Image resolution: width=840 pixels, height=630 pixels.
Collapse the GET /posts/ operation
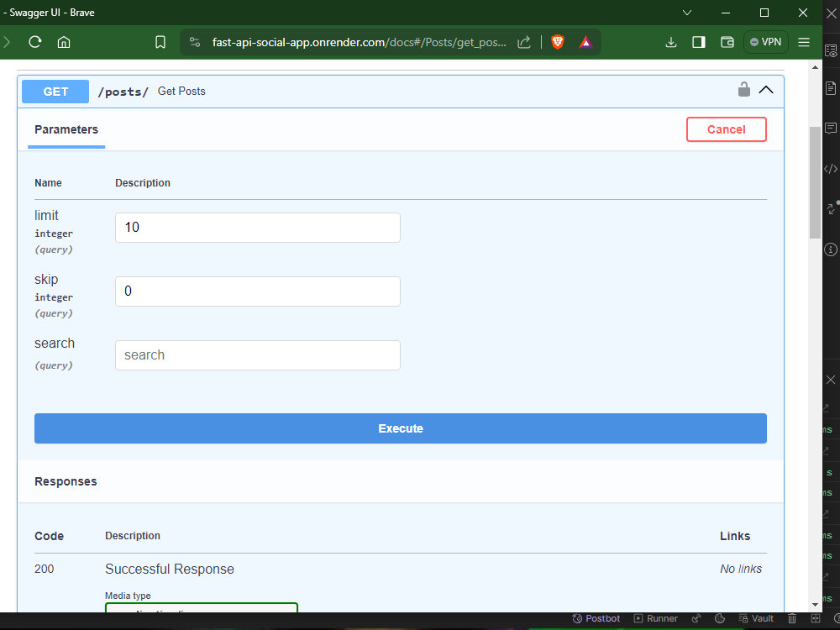(x=766, y=90)
